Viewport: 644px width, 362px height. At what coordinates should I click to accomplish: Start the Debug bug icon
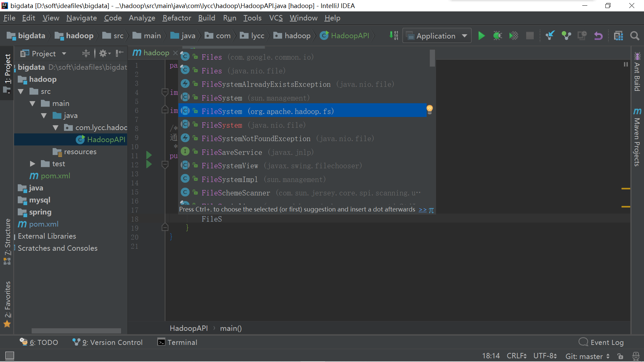[x=497, y=36]
